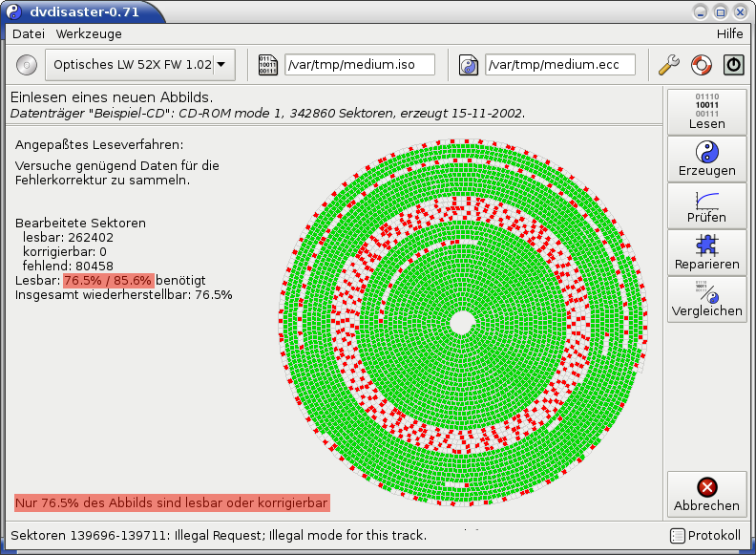Click the lifebuoy help icon

pos(701,65)
